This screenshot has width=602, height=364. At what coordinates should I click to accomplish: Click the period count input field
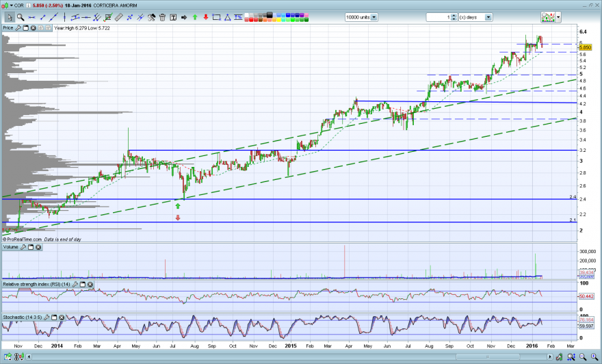(439, 17)
